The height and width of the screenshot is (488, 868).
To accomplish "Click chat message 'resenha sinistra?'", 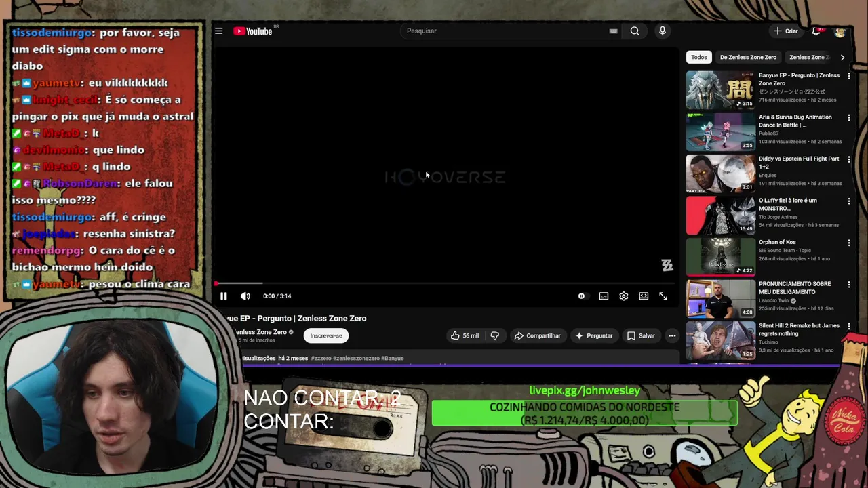I will point(129,233).
